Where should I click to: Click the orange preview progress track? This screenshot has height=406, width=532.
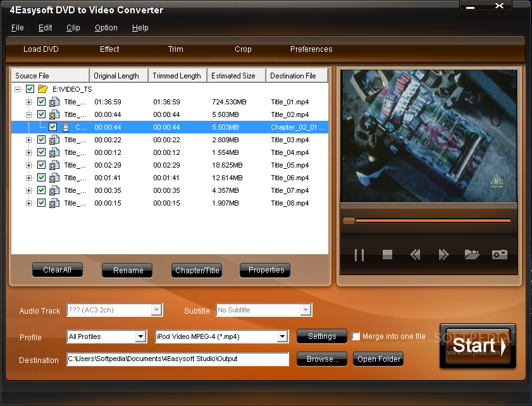433,221
